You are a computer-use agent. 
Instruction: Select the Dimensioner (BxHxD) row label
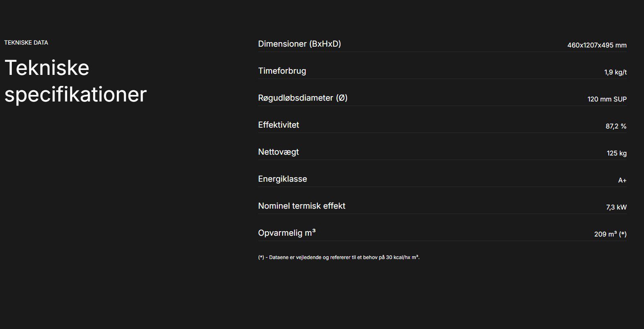(x=299, y=44)
